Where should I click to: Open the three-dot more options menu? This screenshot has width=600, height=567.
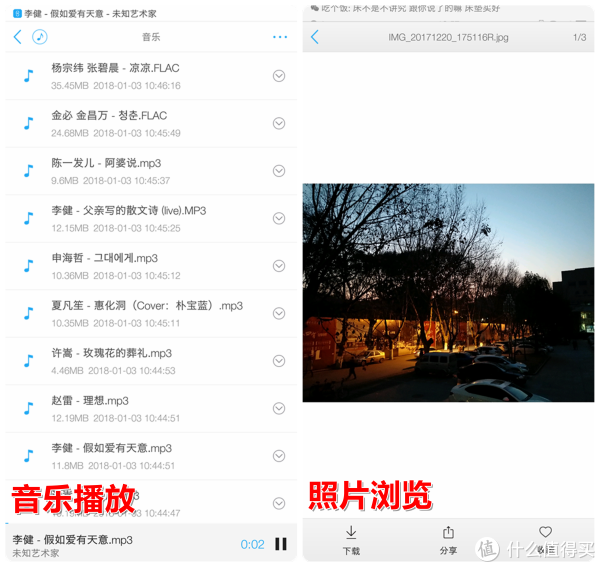[x=280, y=37]
